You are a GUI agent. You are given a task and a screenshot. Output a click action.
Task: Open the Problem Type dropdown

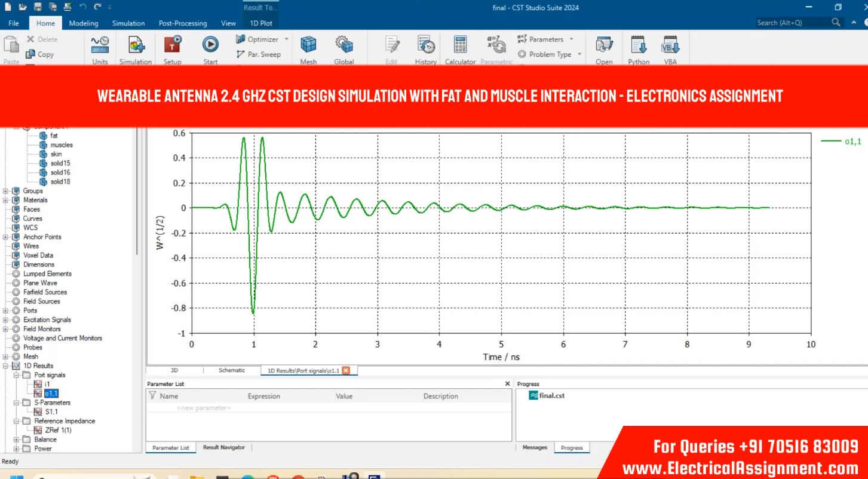[x=579, y=54]
